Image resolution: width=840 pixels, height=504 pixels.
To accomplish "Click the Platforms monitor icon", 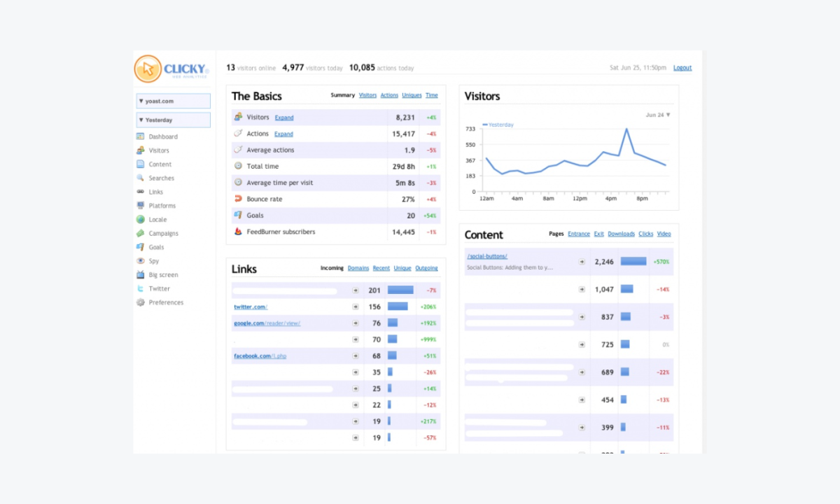I will [143, 205].
